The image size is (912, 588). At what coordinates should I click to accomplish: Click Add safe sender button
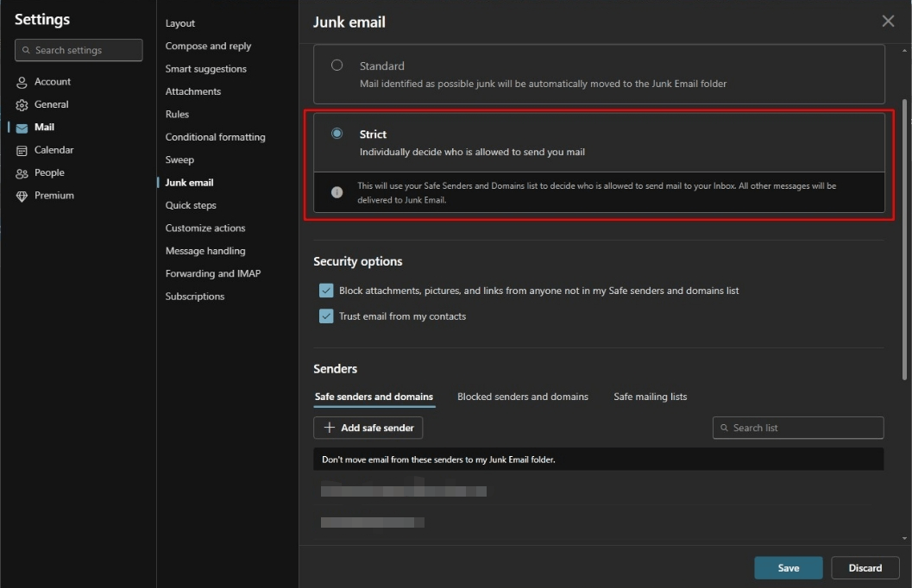point(368,428)
